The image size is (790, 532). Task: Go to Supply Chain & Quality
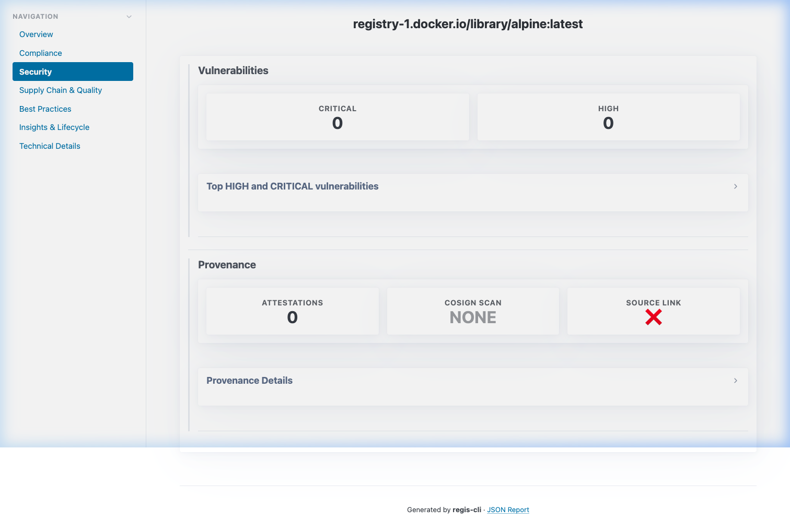[x=61, y=90]
